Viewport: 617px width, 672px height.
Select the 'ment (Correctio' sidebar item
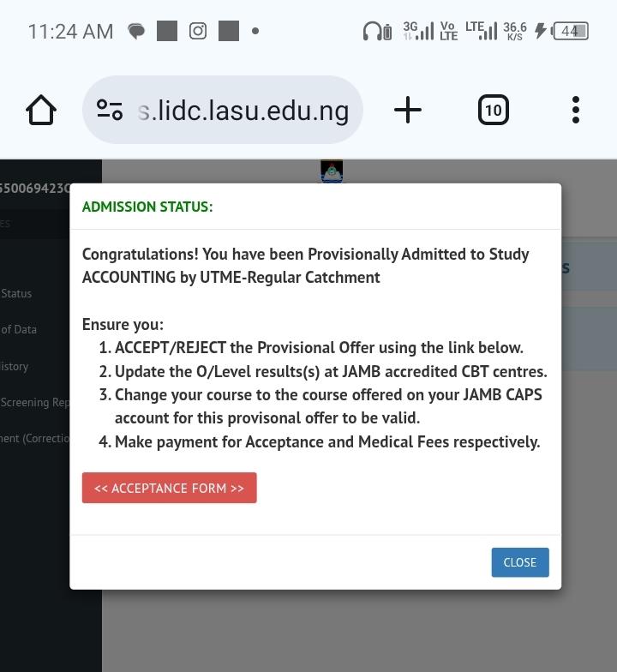[35, 438]
